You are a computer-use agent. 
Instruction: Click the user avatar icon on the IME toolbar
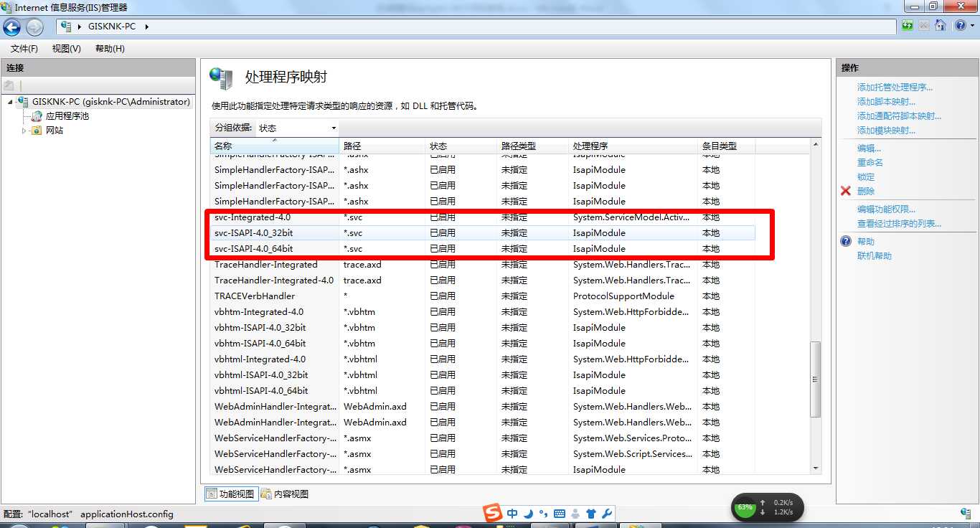point(575,514)
